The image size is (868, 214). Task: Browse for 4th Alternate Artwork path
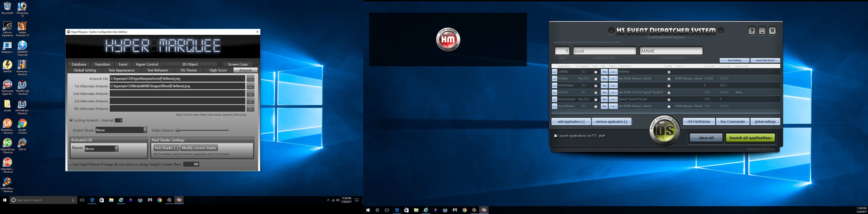click(x=250, y=109)
